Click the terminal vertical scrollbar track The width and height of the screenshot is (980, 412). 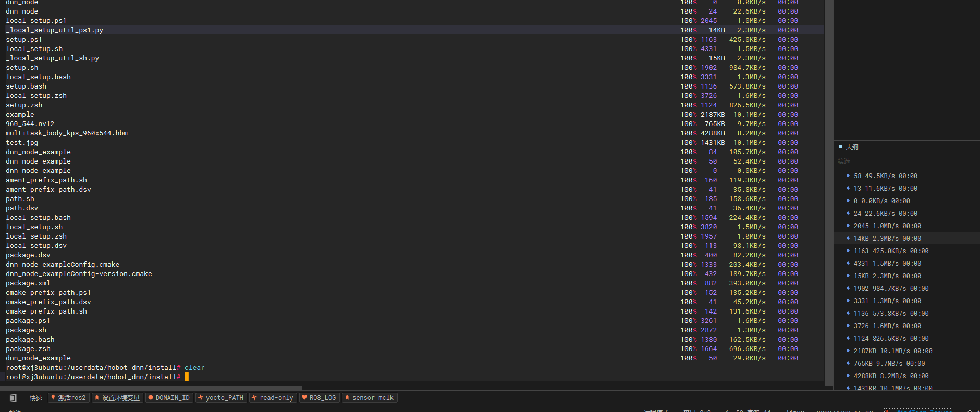(x=829, y=193)
